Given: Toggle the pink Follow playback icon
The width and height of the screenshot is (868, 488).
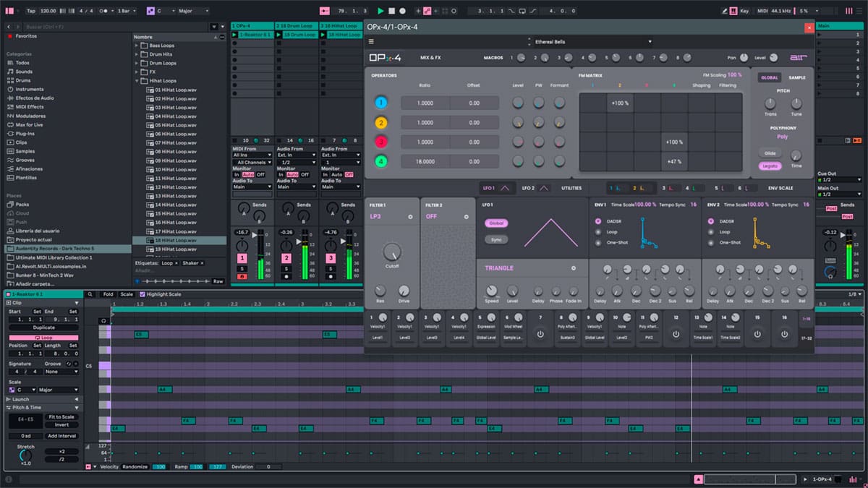Looking at the screenshot, I should (x=324, y=11).
